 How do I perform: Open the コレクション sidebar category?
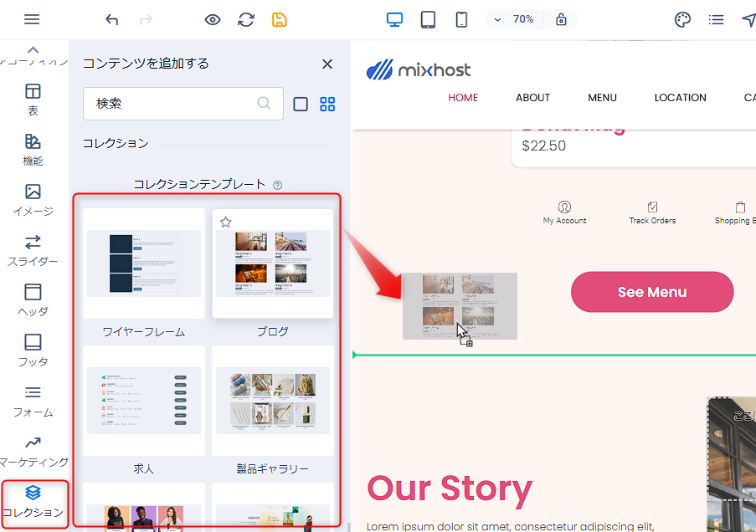coord(33,500)
